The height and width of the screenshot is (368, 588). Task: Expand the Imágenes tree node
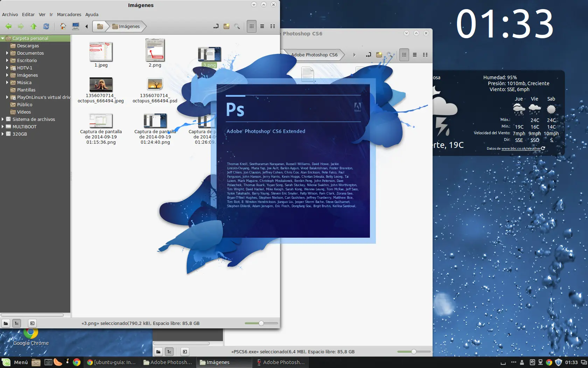[x=7, y=75]
